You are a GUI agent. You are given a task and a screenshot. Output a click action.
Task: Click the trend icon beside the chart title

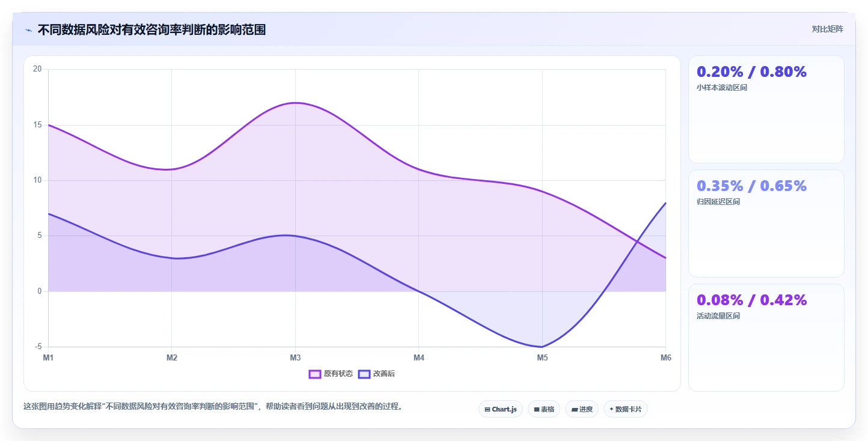click(x=28, y=30)
